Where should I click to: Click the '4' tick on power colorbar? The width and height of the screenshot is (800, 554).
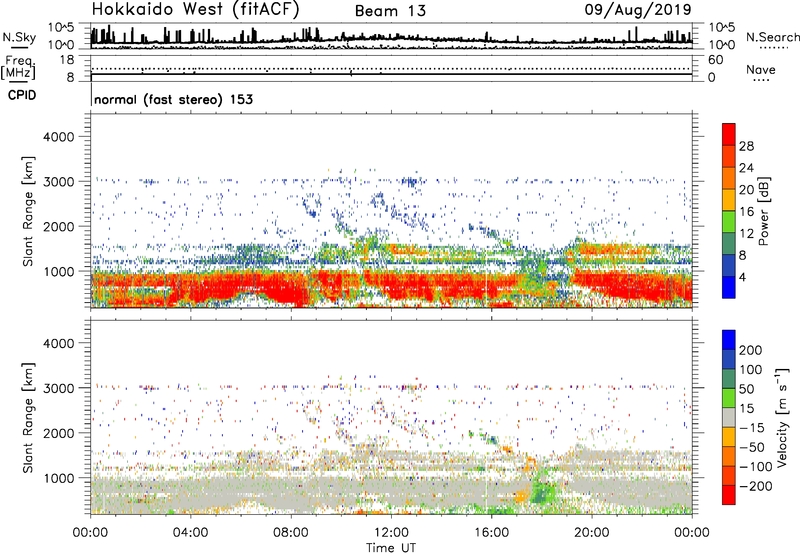tap(743, 277)
